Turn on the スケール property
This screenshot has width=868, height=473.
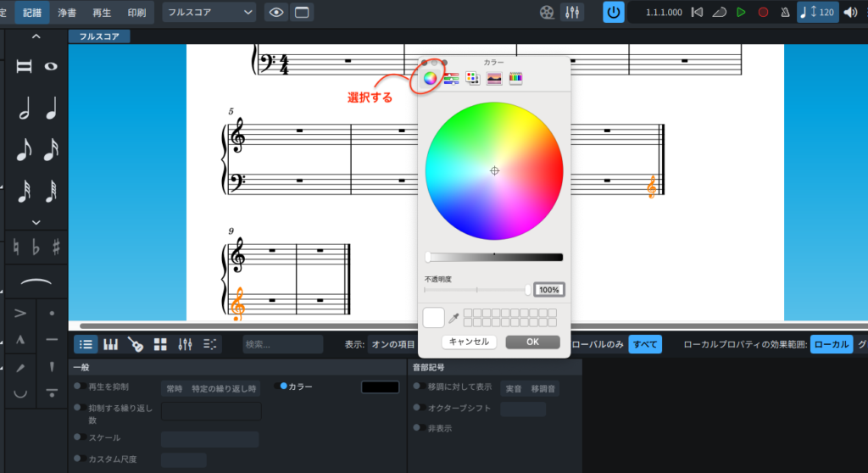(78, 437)
